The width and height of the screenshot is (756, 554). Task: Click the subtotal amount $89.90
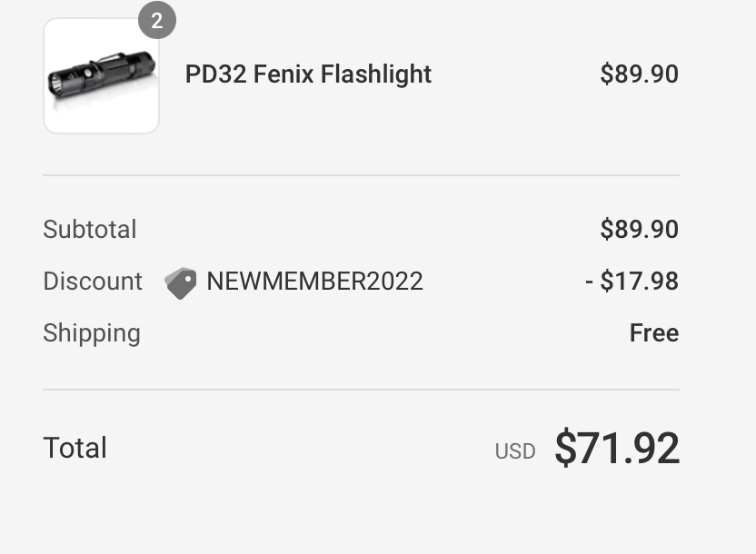[x=639, y=230]
